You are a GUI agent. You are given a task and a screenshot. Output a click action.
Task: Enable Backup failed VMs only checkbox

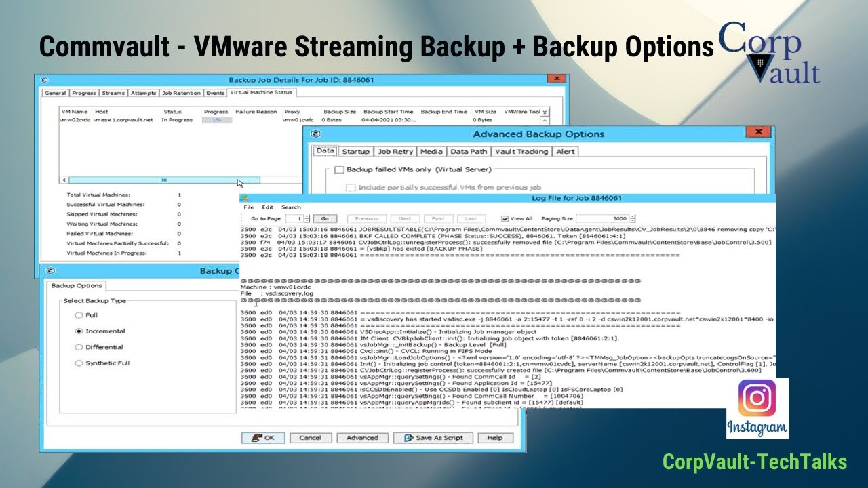pyautogui.click(x=340, y=169)
